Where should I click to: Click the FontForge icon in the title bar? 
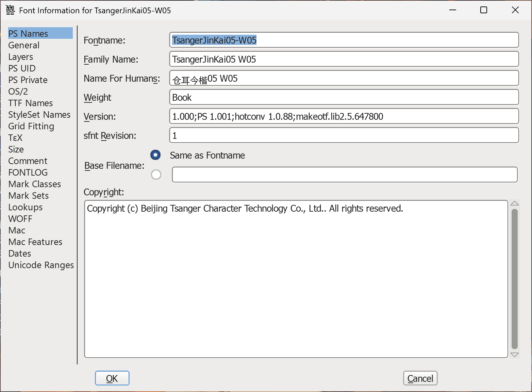[x=11, y=10]
